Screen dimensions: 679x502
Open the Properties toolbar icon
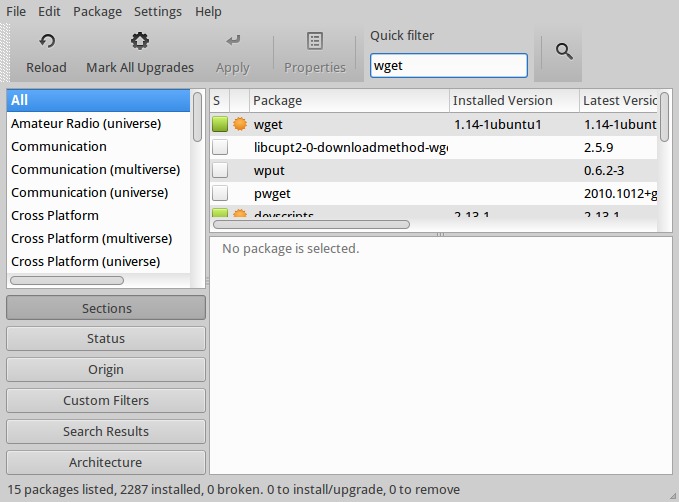click(315, 41)
